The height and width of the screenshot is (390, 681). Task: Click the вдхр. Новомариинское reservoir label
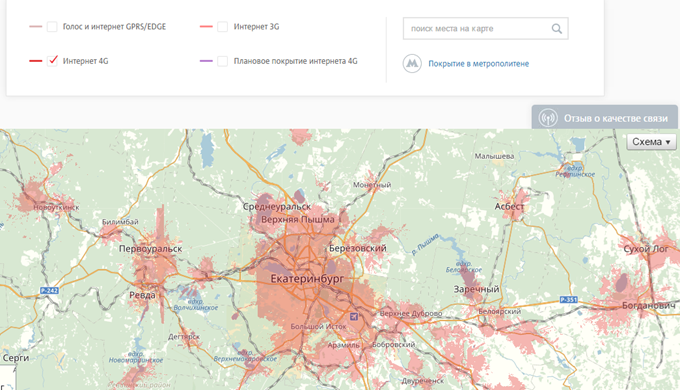[x=136, y=357]
